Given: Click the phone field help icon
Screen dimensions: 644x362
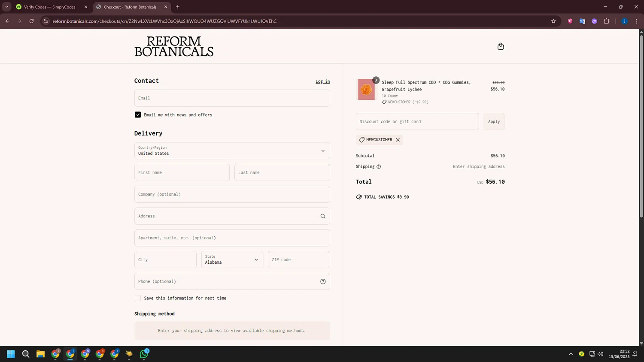Looking at the screenshot, I should 323,281.
